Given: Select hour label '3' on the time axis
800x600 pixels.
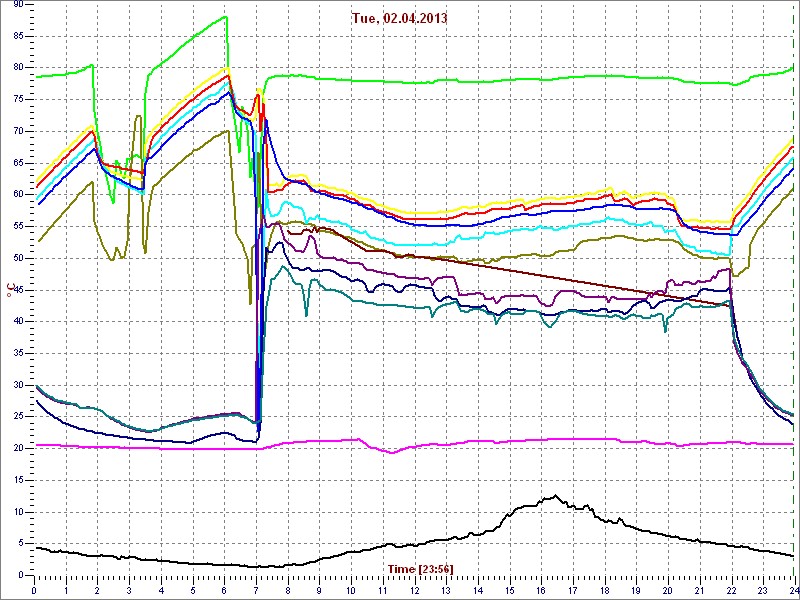Looking at the screenshot, I should click(129, 590).
